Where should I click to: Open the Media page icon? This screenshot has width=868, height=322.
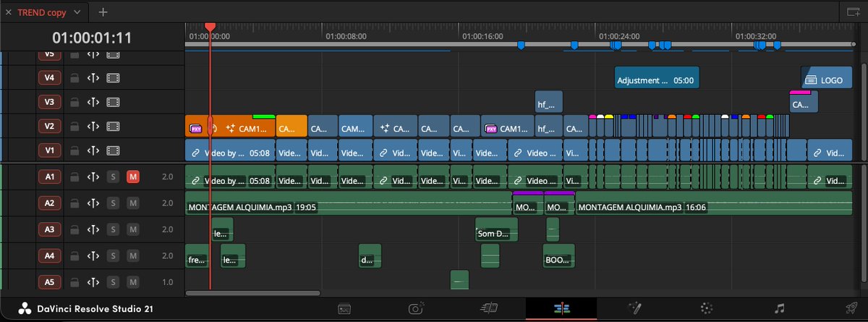[345, 309]
